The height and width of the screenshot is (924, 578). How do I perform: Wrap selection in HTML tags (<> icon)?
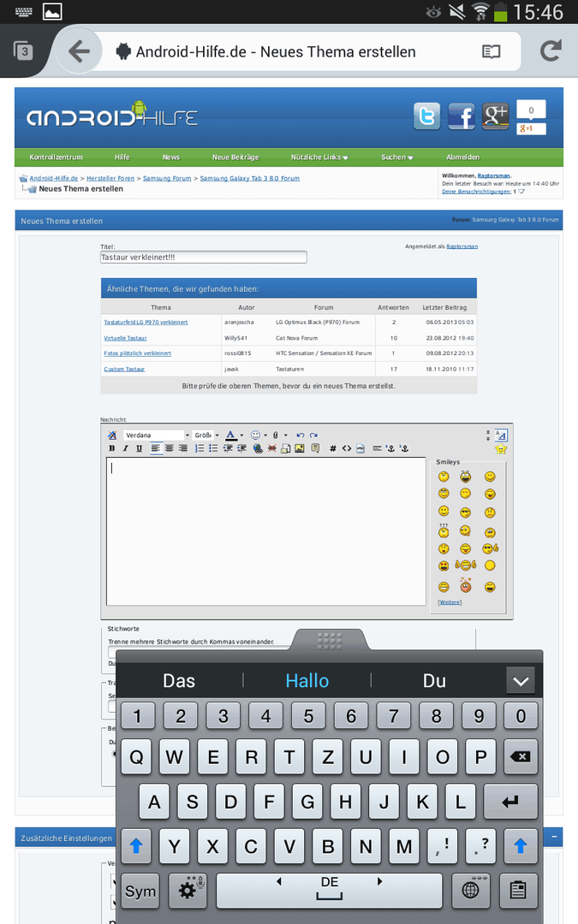(x=347, y=448)
